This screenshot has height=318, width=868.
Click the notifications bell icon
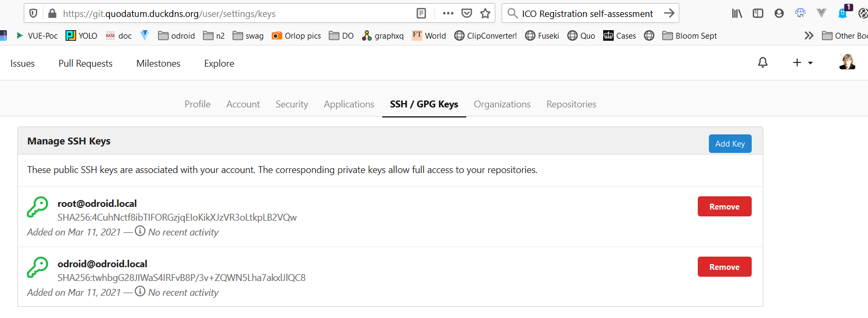pos(762,63)
